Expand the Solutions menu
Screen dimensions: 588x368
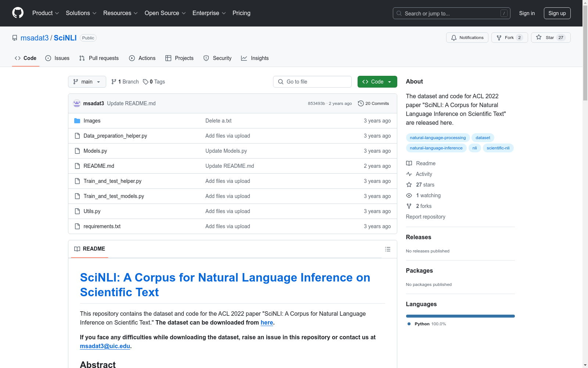click(81, 13)
